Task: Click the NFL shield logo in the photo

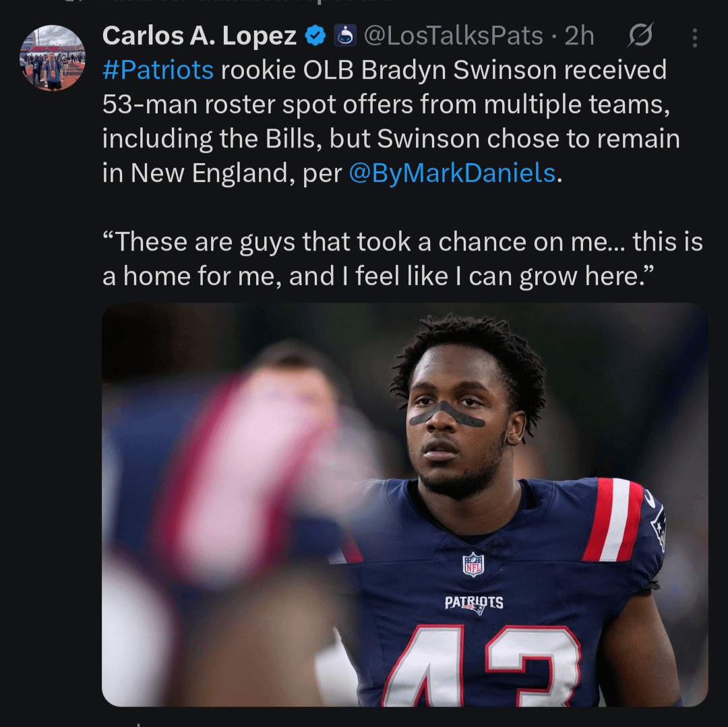Action: pos(473,564)
